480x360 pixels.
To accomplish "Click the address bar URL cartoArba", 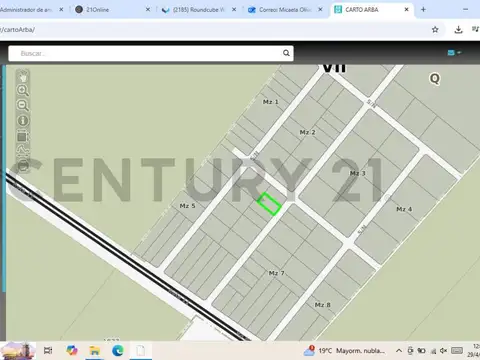I will pyautogui.click(x=17, y=30).
